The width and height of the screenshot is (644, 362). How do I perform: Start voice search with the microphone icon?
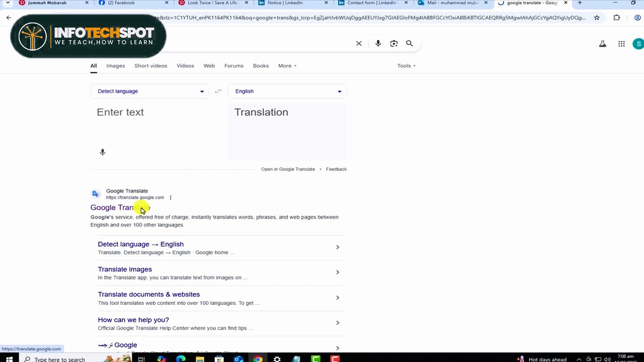[x=378, y=44]
